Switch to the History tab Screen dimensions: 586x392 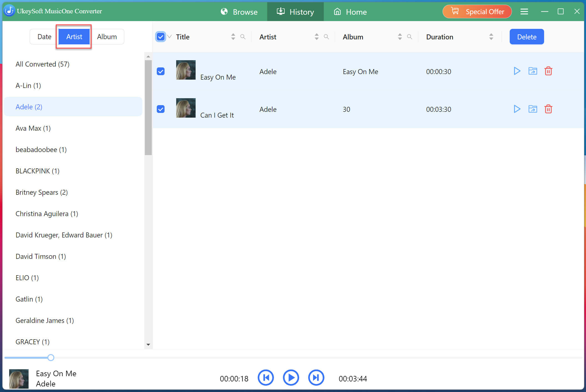pos(295,12)
